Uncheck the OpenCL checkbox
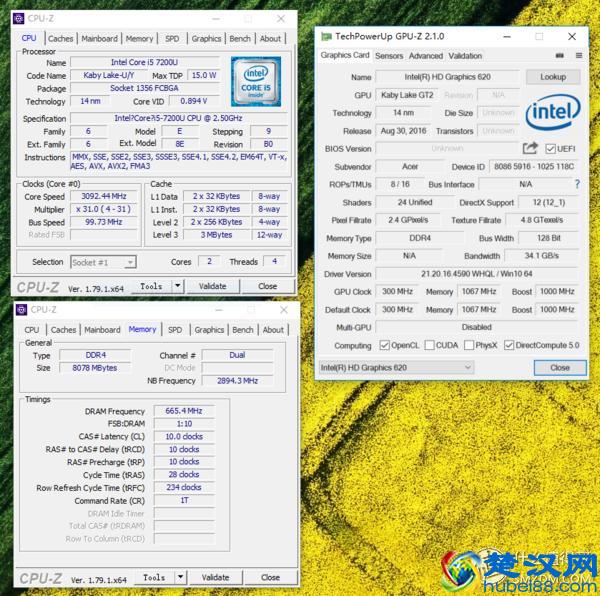The height and width of the screenshot is (596, 600). [385, 345]
